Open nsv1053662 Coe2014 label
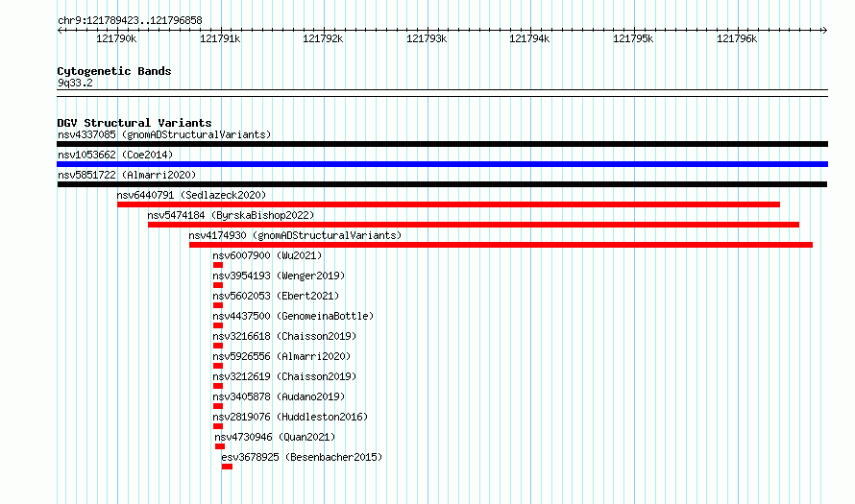 (x=115, y=155)
